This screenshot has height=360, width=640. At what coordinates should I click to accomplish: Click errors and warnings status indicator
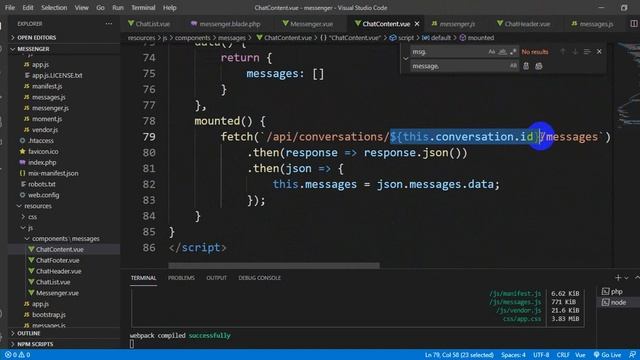[18, 355]
